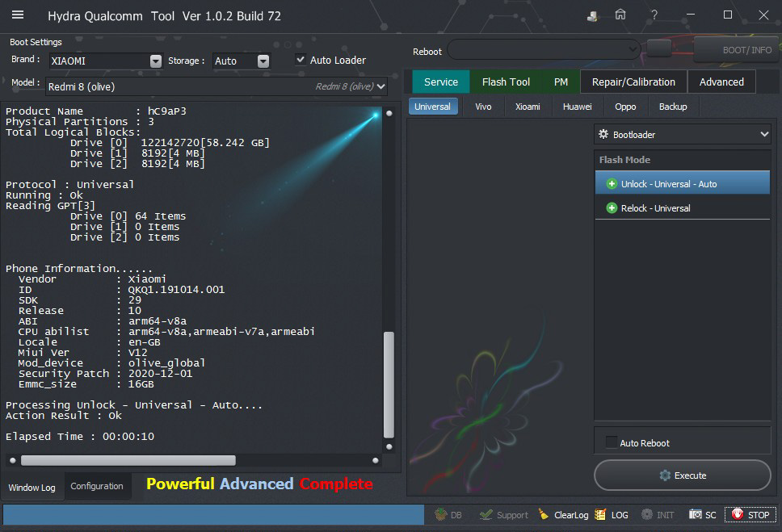Image resolution: width=782 pixels, height=532 pixels.
Task: Open the Repair/Calibration tab
Action: 633,82
